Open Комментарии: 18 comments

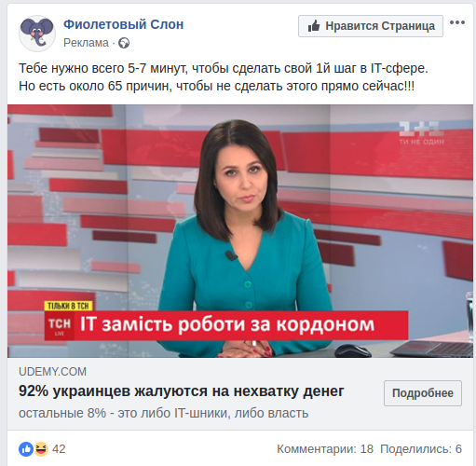325,449
